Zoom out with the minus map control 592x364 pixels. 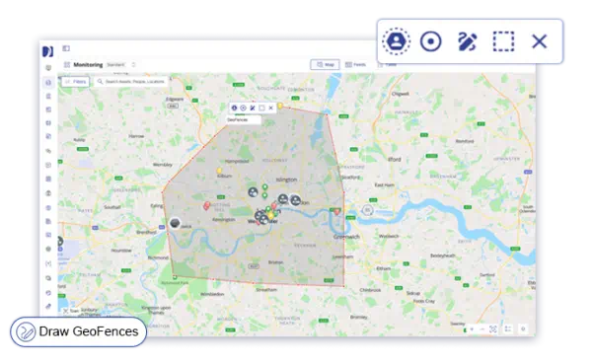click(482, 329)
